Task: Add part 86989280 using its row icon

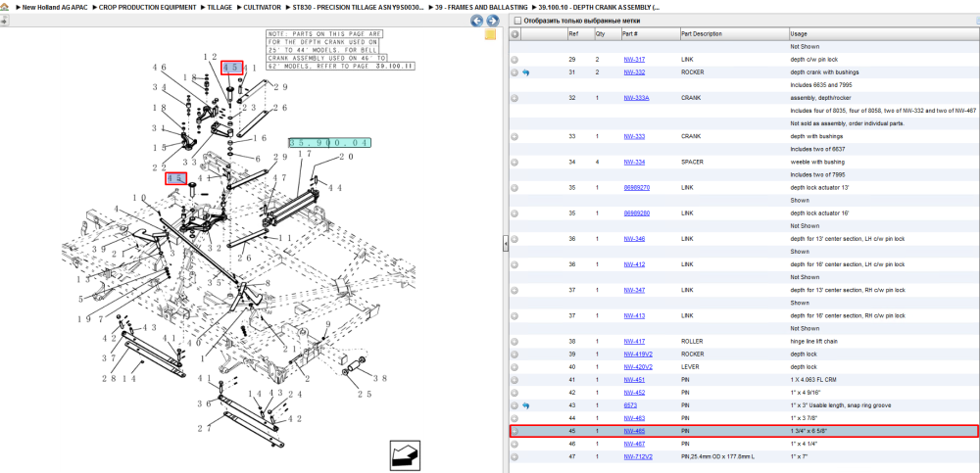Action: click(515, 213)
